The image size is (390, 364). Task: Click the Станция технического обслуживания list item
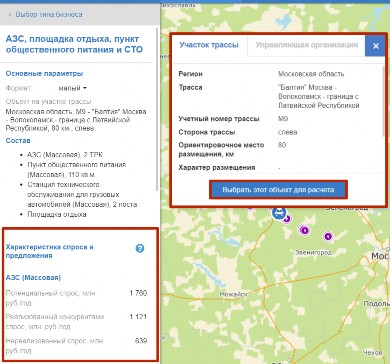point(82,194)
